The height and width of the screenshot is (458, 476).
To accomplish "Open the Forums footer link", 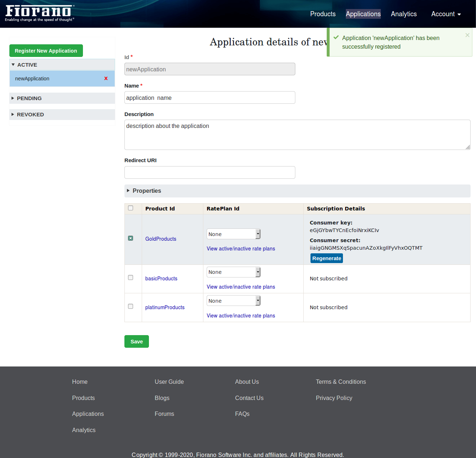I will pos(164,414).
